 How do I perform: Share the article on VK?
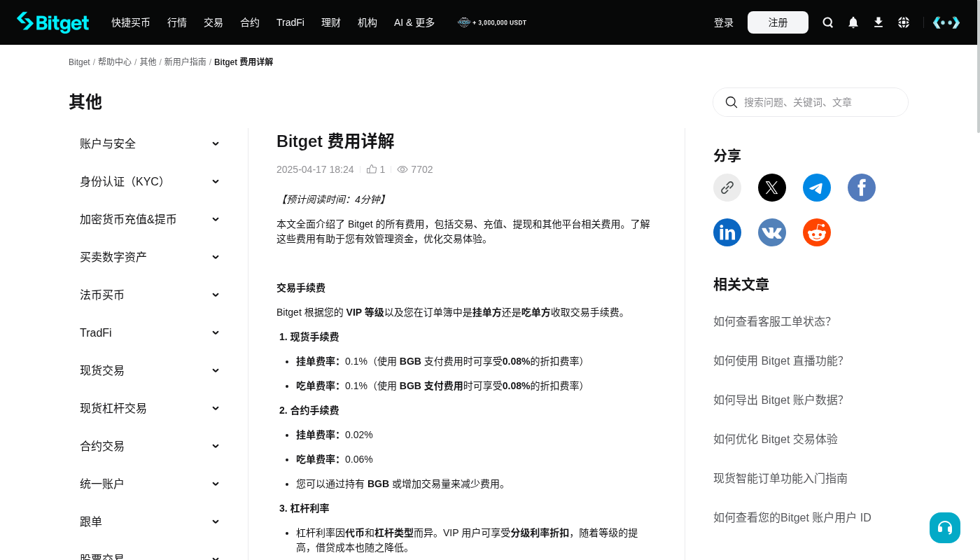click(x=772, y=232)
